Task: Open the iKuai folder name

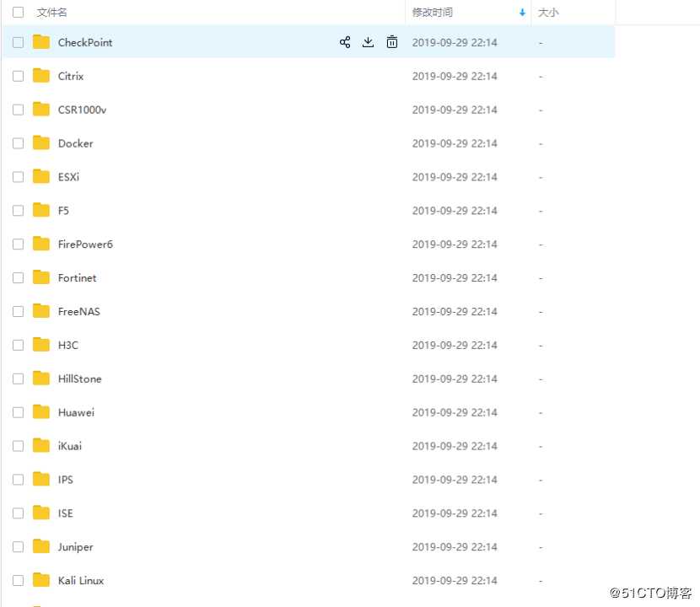Action: [70, 446]
